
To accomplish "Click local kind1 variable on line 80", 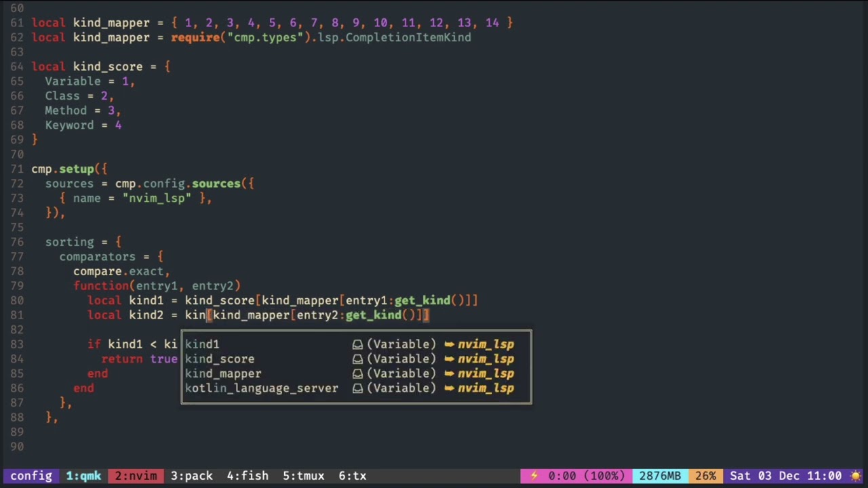I will (146, 301).
